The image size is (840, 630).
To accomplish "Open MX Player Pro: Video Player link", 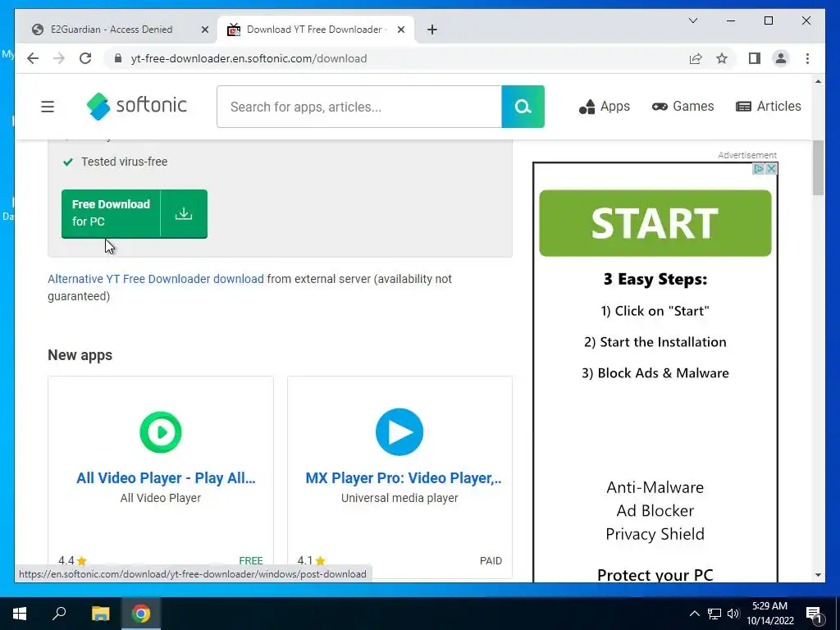I will point(404,478).
